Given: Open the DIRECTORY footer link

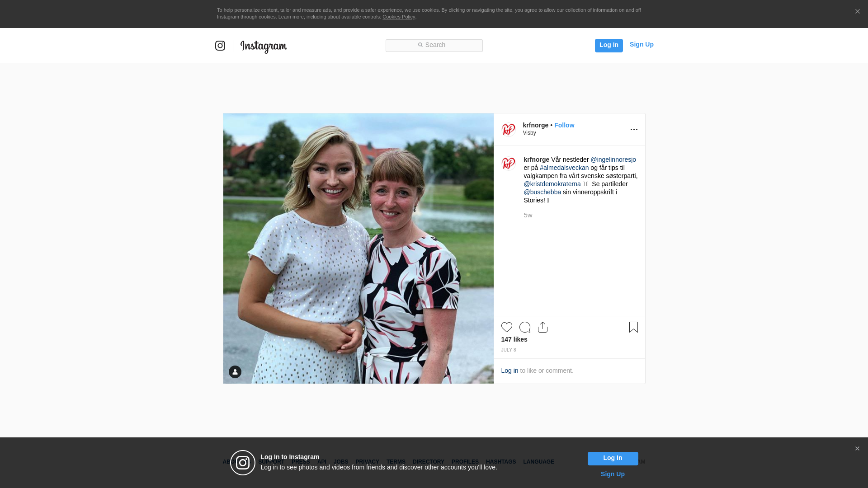Looking at the screenshot, I should pos(428,462).
